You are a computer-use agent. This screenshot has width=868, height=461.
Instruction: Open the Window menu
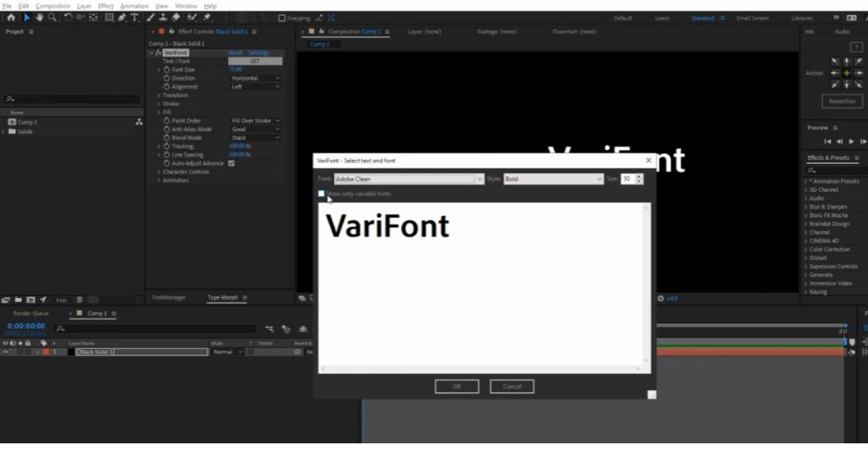[185, 6]
